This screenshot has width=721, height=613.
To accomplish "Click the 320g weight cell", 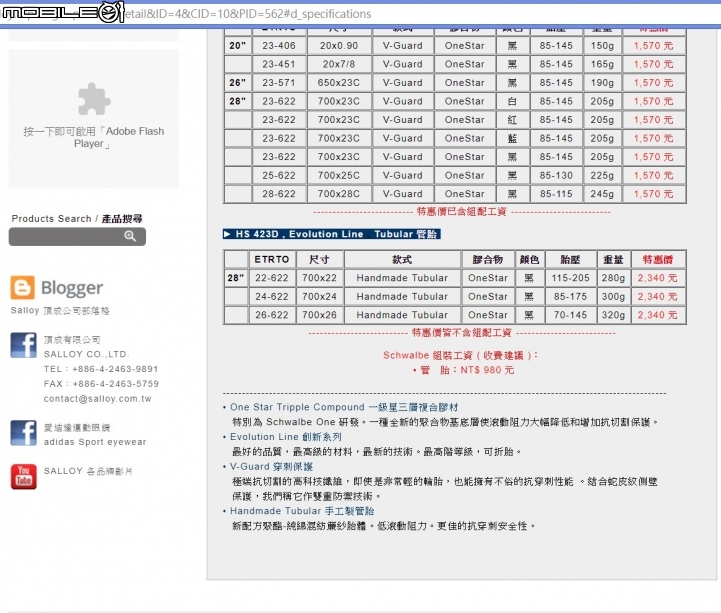I will [x=613, y=315].
